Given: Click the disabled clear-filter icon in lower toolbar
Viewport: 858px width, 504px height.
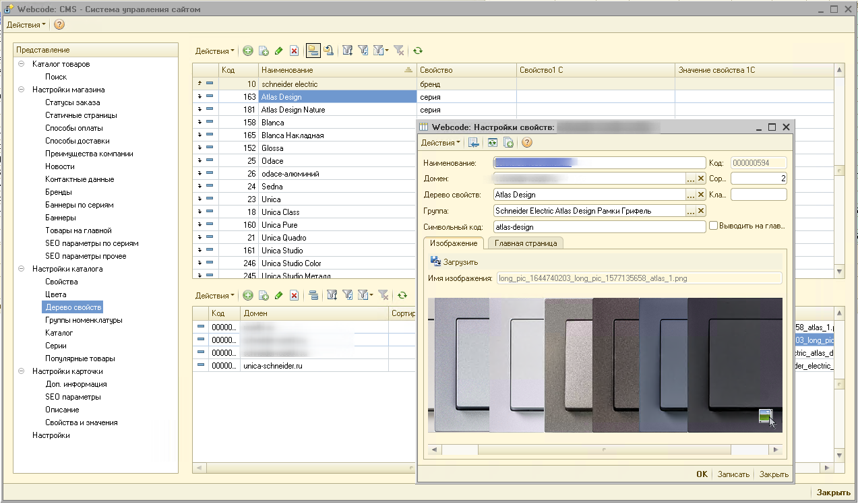Looking at the screenshot, I should pos(383,296).
